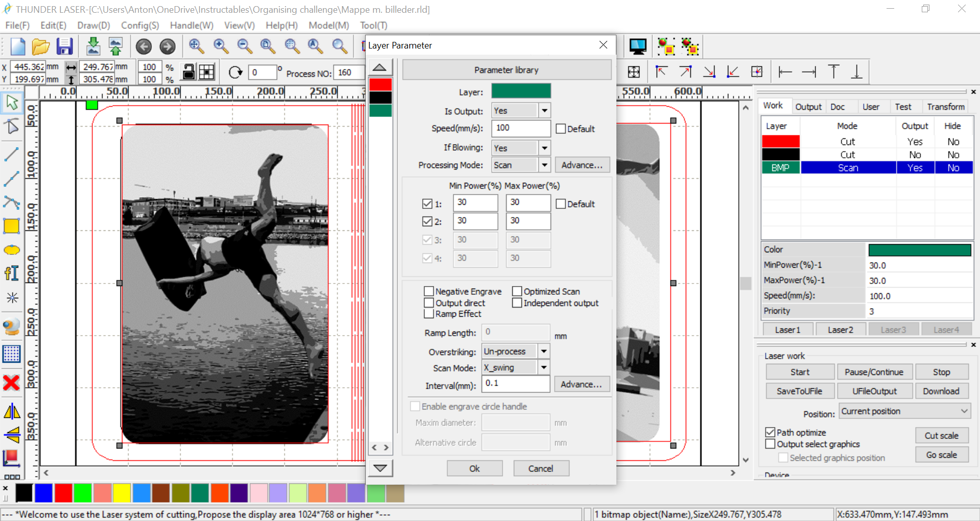Open a file using the folder icon

[x=40, y=46]
